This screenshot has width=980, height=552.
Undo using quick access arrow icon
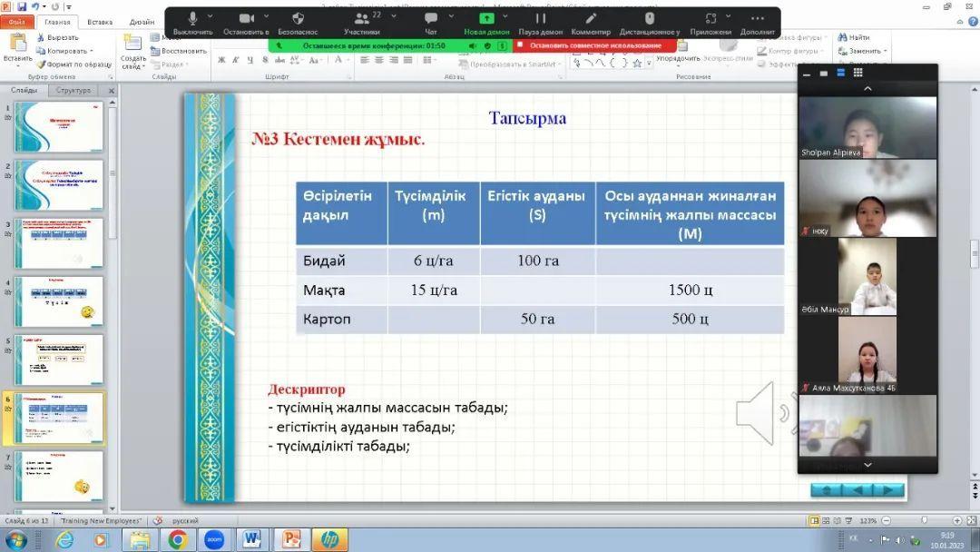tap(35, 7)
